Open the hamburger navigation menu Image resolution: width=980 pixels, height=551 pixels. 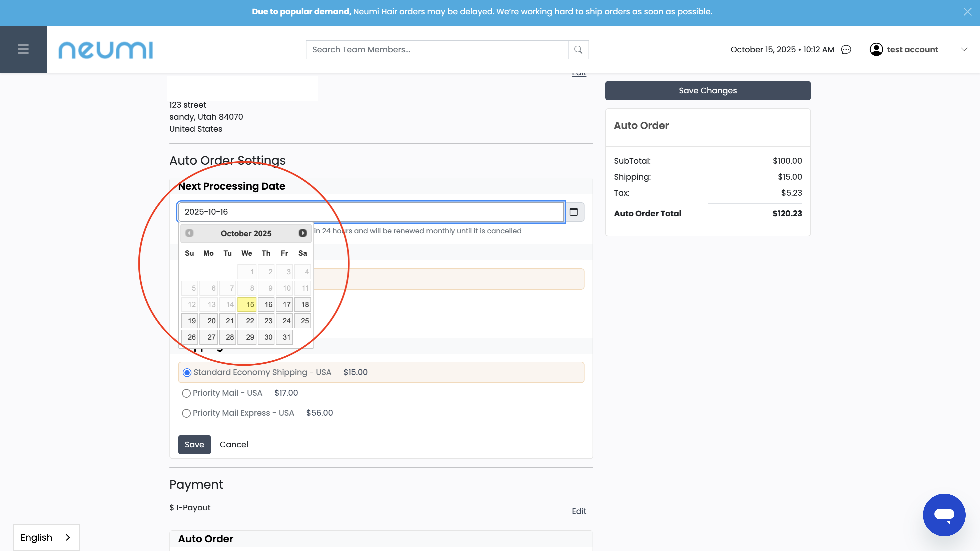pyautogui.click(x=23, y=49)
